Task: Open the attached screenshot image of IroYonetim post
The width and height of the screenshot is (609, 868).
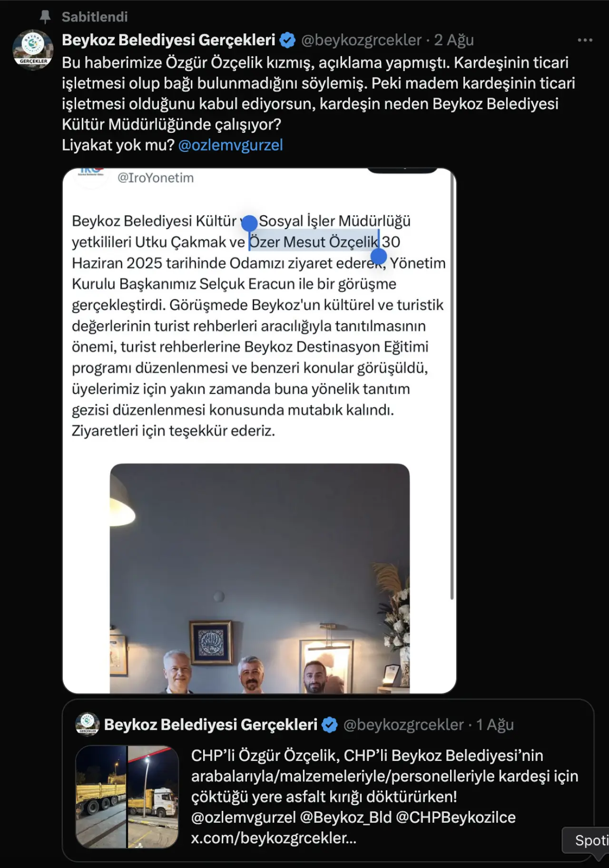Action: point(259,430)
